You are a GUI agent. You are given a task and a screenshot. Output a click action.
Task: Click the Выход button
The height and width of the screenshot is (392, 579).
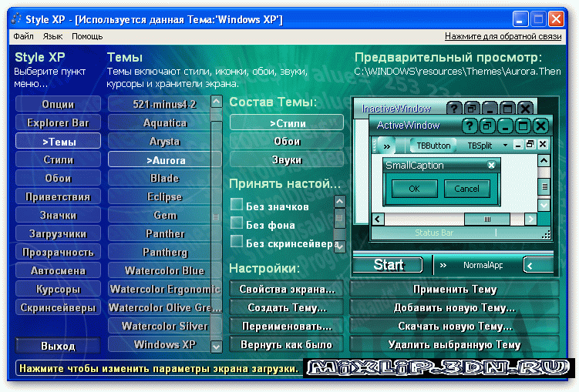(58, 346)
